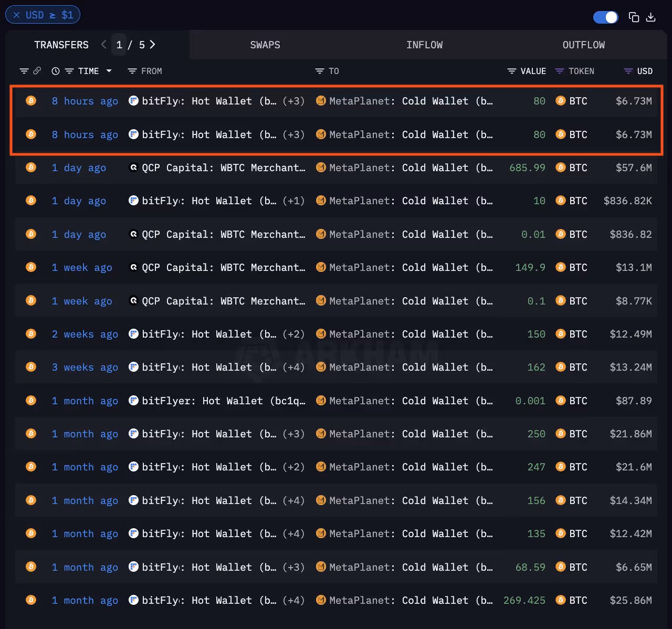Click the copy icon beside the download icon
The height and width of the screenshot is (629, 672).
point(634,17)
